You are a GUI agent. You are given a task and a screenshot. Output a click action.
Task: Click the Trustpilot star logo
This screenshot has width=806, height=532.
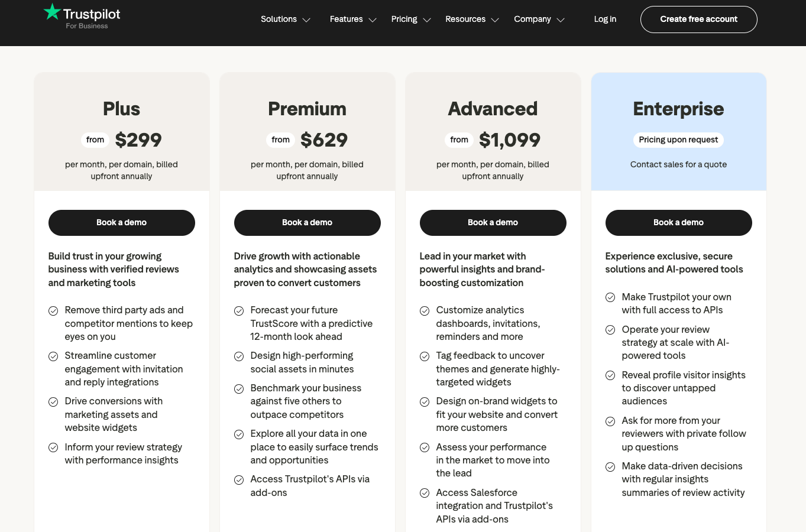[51, 14]
